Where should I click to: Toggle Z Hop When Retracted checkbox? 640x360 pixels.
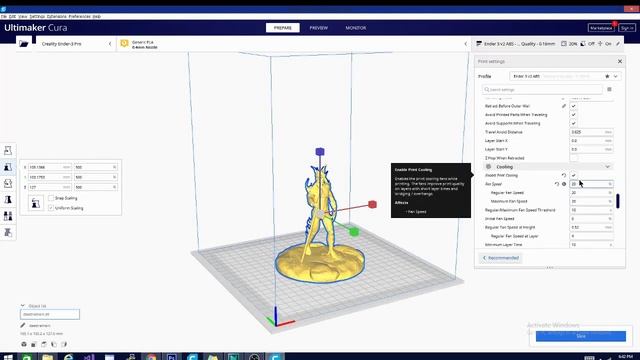click(x=573, y=158)
